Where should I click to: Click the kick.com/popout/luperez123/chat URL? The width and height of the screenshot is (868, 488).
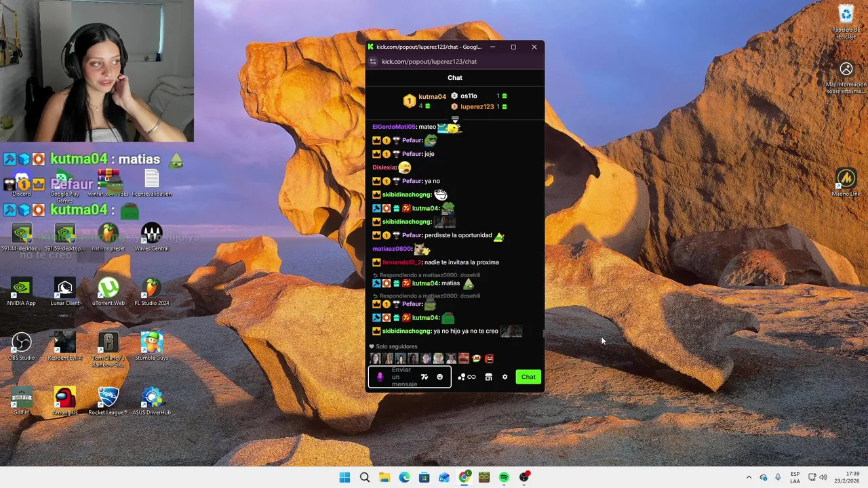tap(429, 62)
